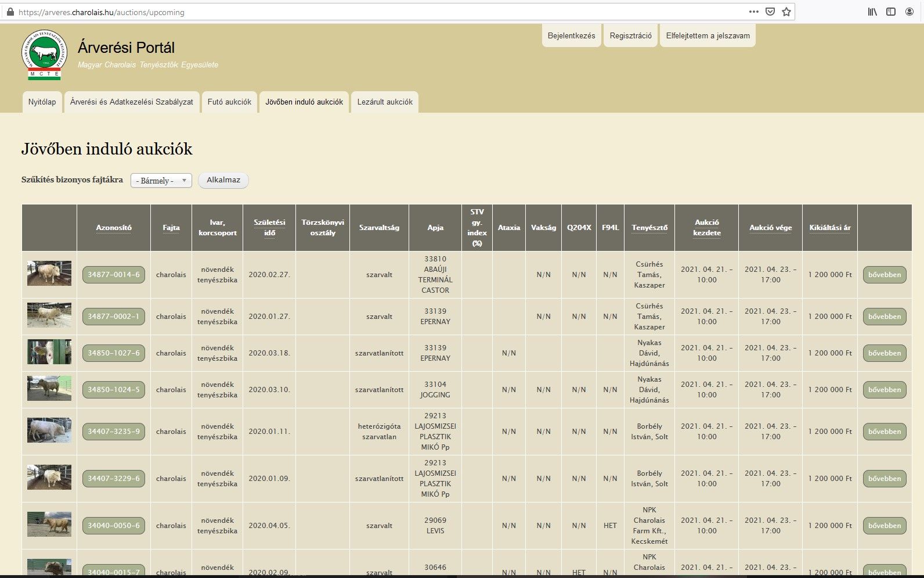The height and width of the screenshot is (578, 924).
Task: Click the Bejelentkezés login button
Action: click(571, 36)
